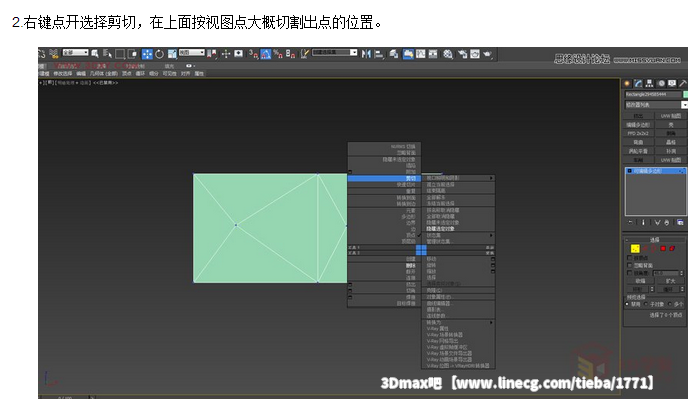Screen dimensions: 693x402
Task: Select yellow Vertex sub-object icon
Action: [635, 248]
